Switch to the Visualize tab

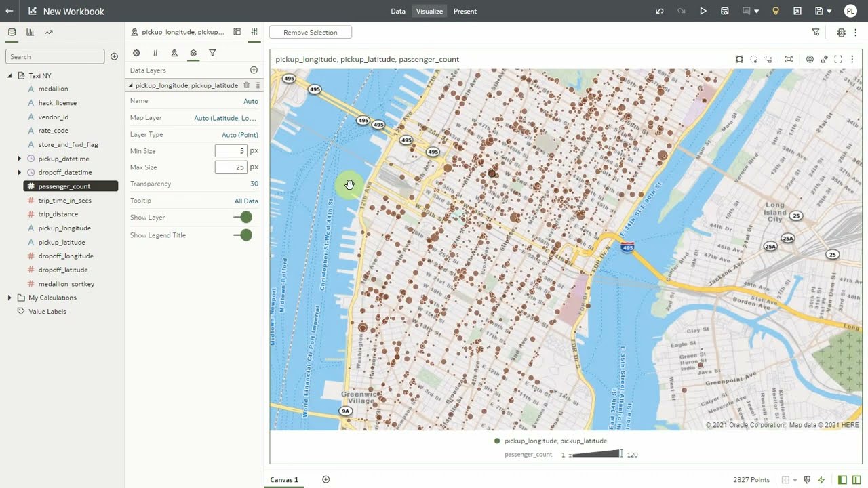coord(429,11)
